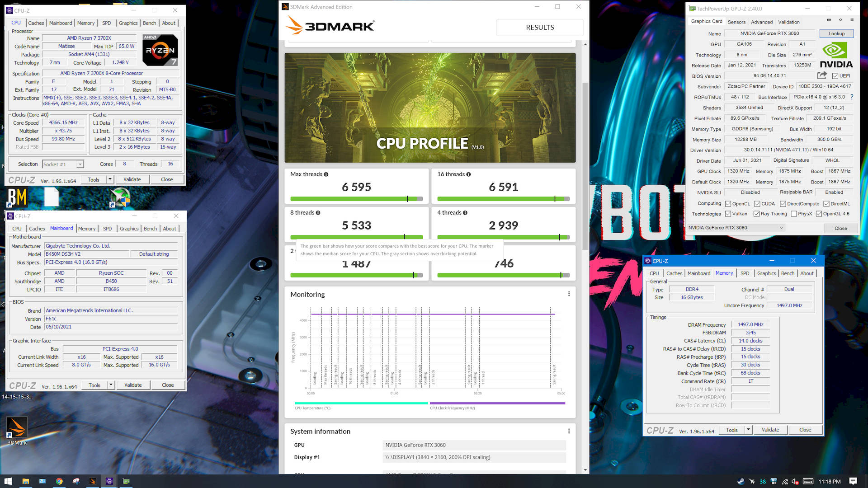Click Close button in GPU-Z window
This screenshot has width=868, height=488.
point(840,228)
